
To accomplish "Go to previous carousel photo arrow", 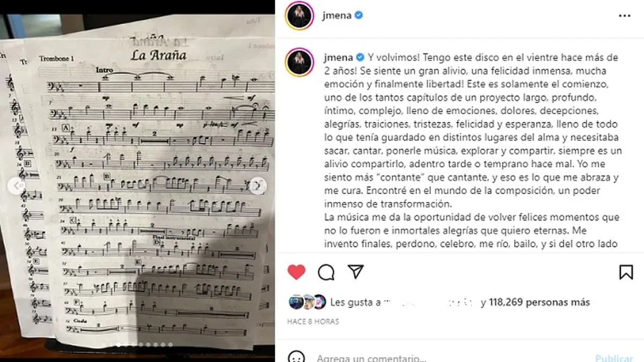I will [17, 186].
